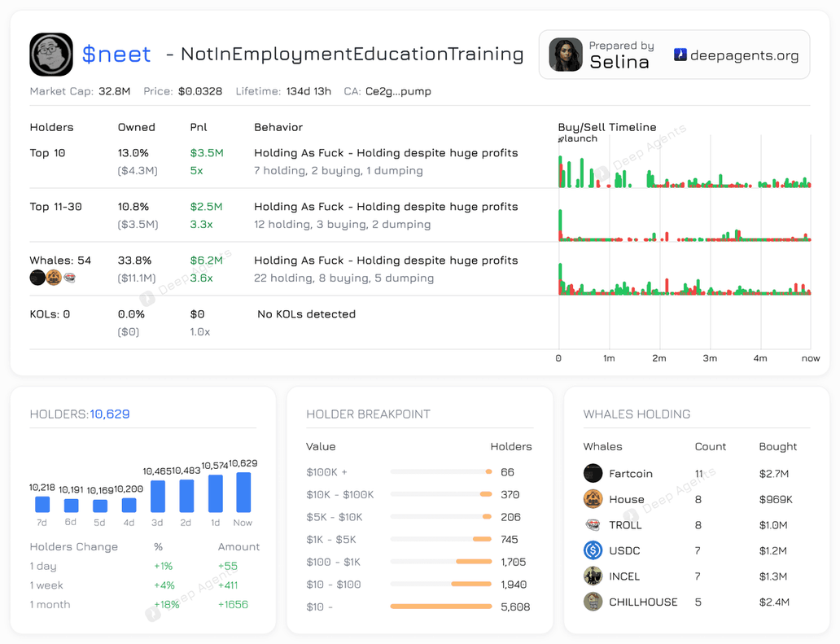Click the Lifetime value 134d 13h
The height and width of the screenshot is (644, 840).
[308, 91]
